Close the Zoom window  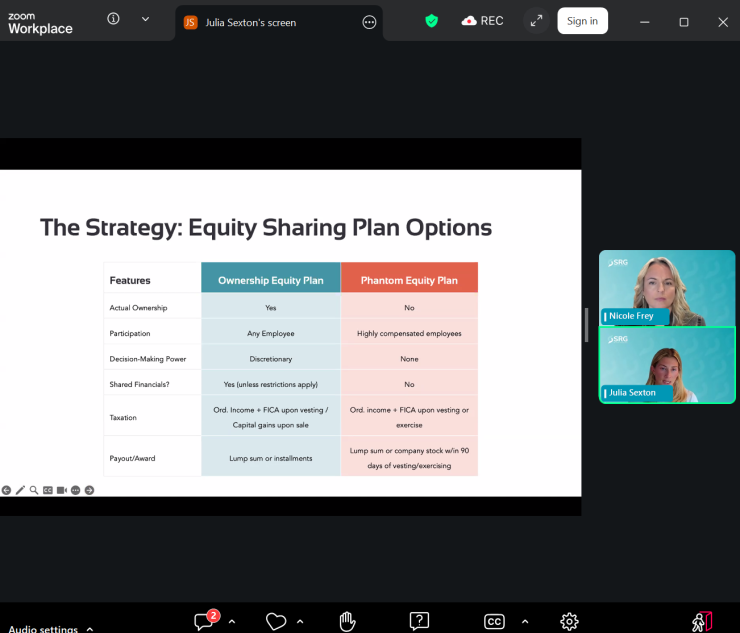(723, 22)
